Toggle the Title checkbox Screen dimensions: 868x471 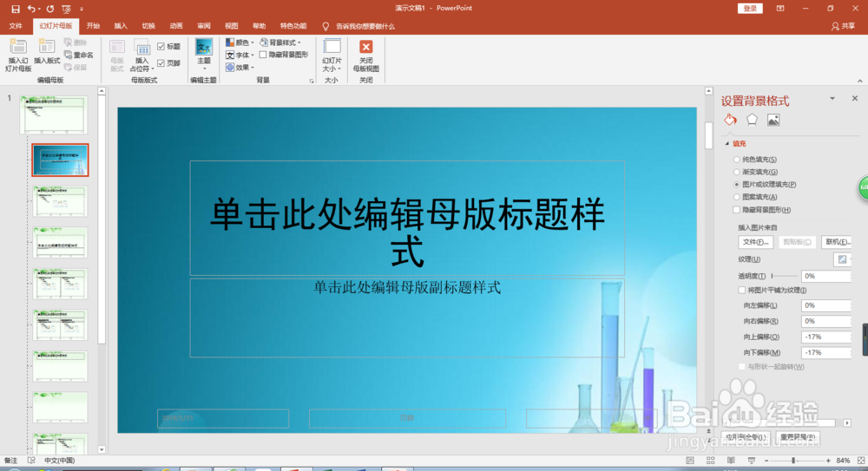161,47
